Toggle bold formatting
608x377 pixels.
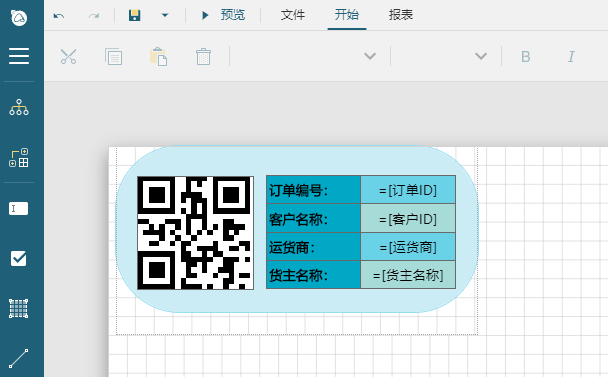click(x=525, y=57)
